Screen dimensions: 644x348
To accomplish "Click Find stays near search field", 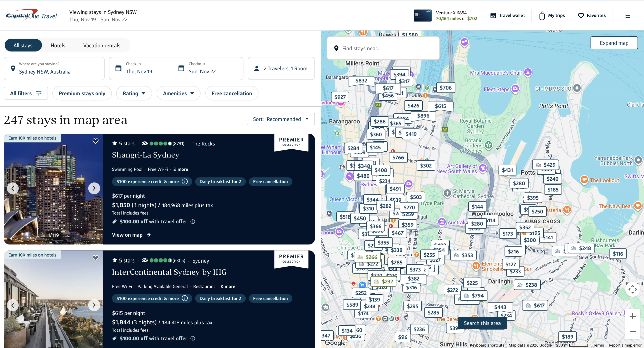I will tap(383, 48).
